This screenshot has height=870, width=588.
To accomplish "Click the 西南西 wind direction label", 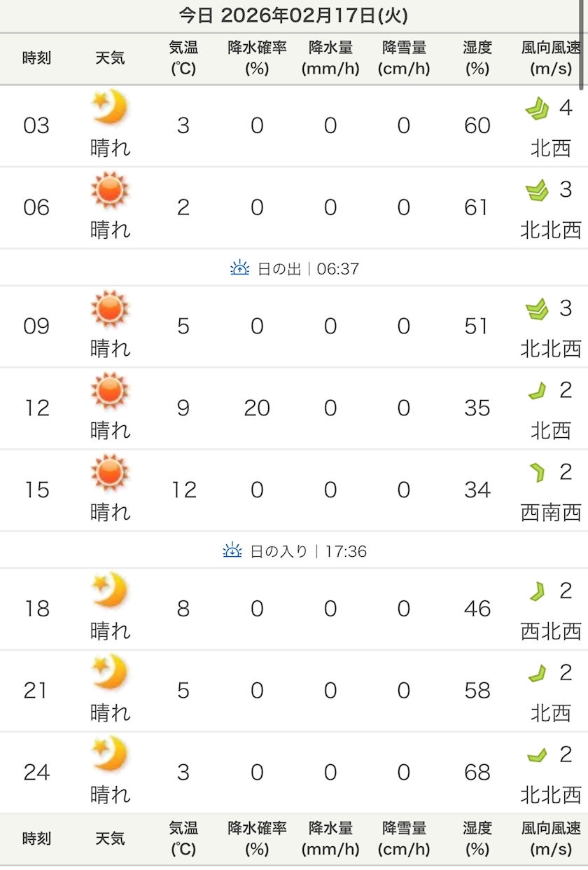I will pyautogui.click(x=551, y=513).
